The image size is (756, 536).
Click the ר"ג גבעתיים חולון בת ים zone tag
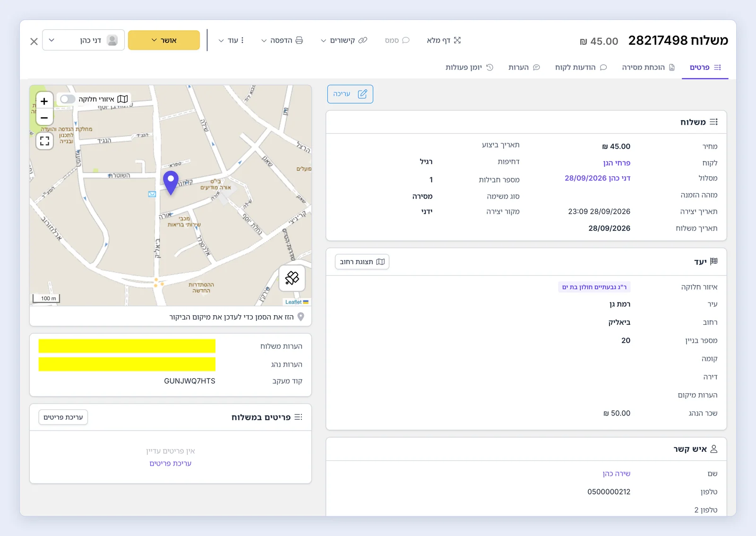(594, 287)
